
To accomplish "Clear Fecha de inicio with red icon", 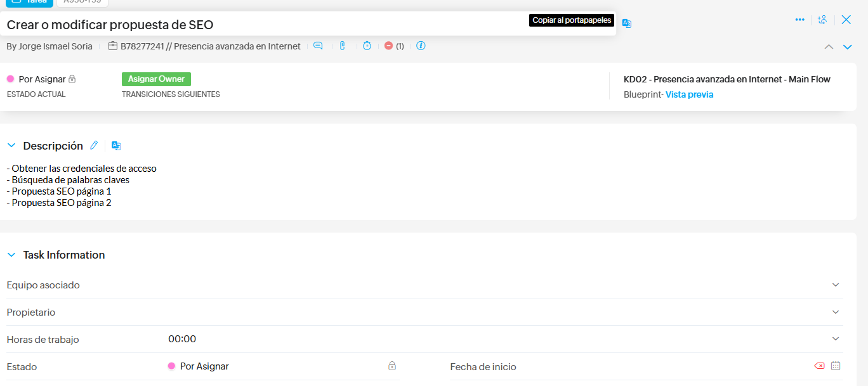I will 819,366.
